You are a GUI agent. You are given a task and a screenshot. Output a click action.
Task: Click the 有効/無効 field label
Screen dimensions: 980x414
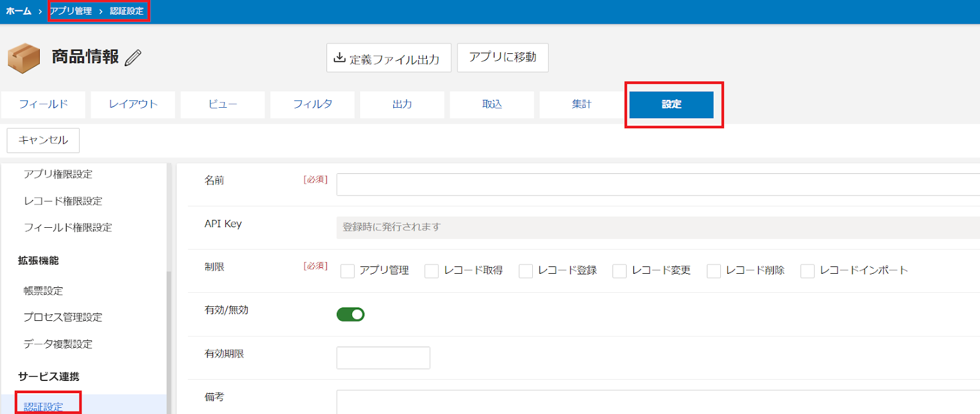click(227, 310)
